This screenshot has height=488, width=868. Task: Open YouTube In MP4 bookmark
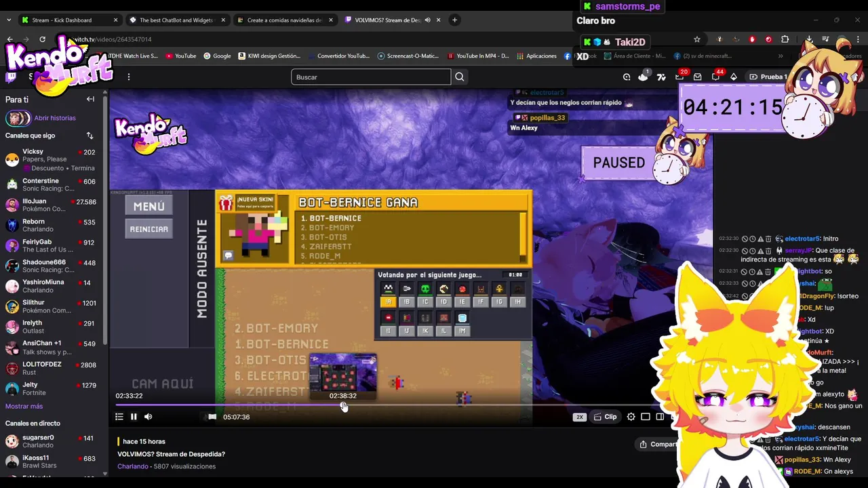point(477,56)
